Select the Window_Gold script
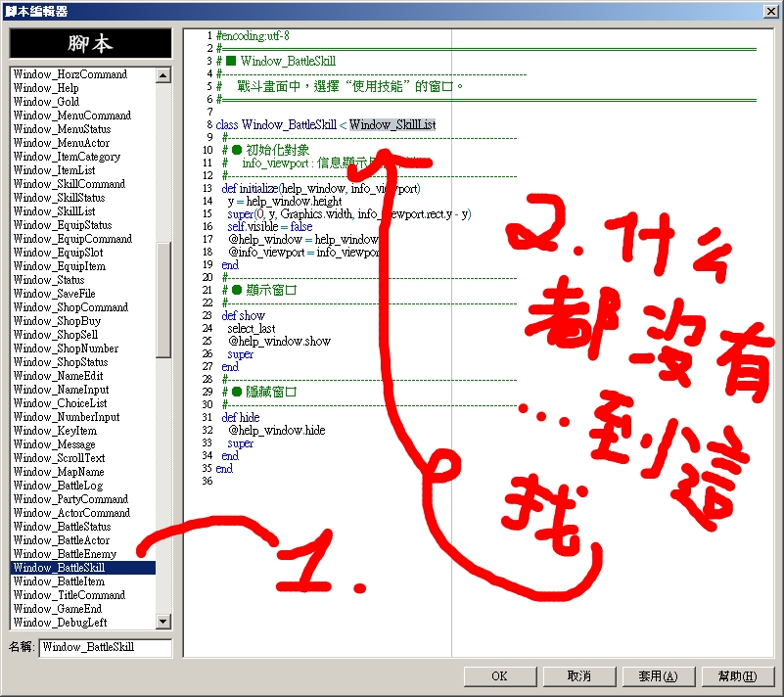Viewport: 784px width, 697px height. coord(83,102)
